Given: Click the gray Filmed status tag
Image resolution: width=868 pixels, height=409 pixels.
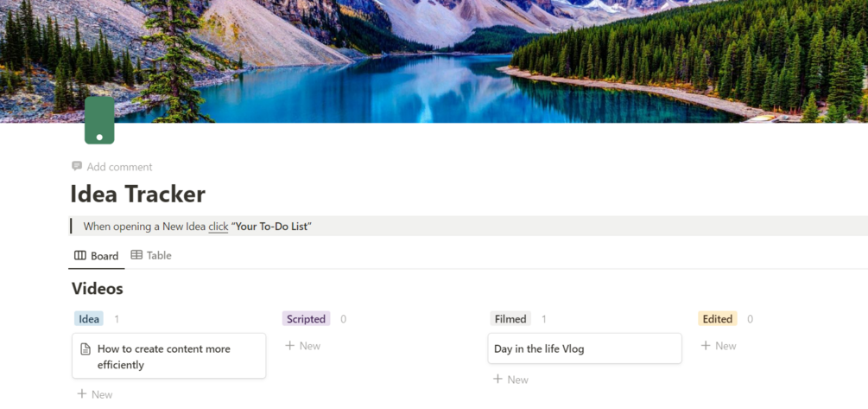Looking at the screenshot, I should pyautogui.click(x=510, y=319).
